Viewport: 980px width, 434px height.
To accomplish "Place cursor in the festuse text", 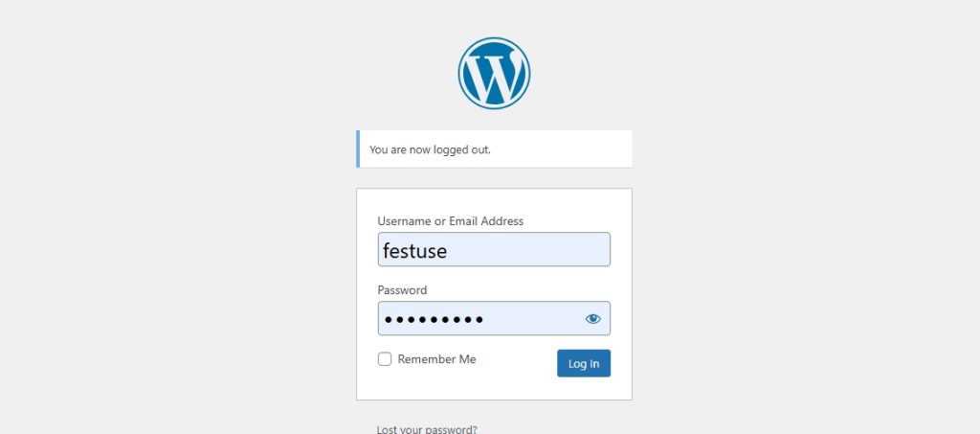I will [x=415, y=251].
